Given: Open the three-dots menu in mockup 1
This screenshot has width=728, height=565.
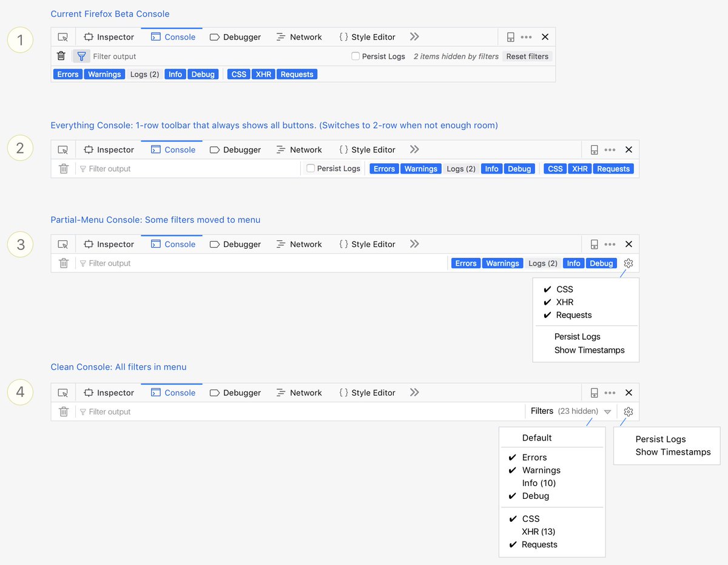Looking at the screenshot, I should pyautogui.click(x=526, y=37).
